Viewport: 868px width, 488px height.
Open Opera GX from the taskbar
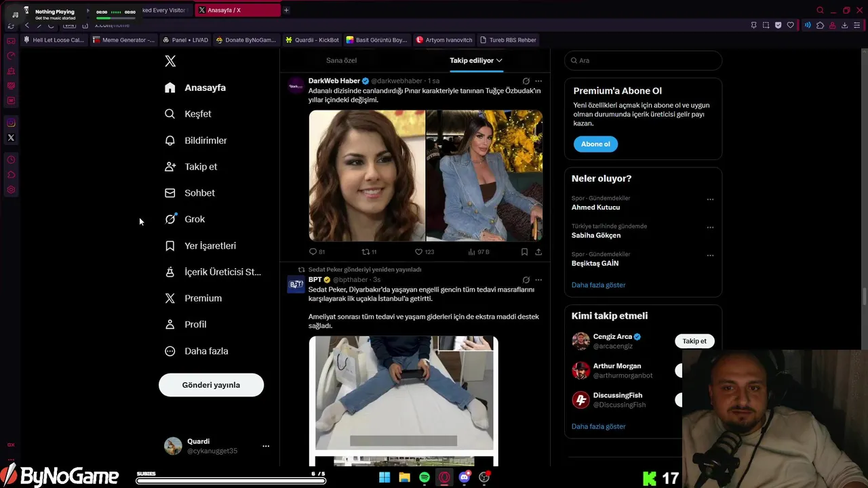tap(444, 477)
